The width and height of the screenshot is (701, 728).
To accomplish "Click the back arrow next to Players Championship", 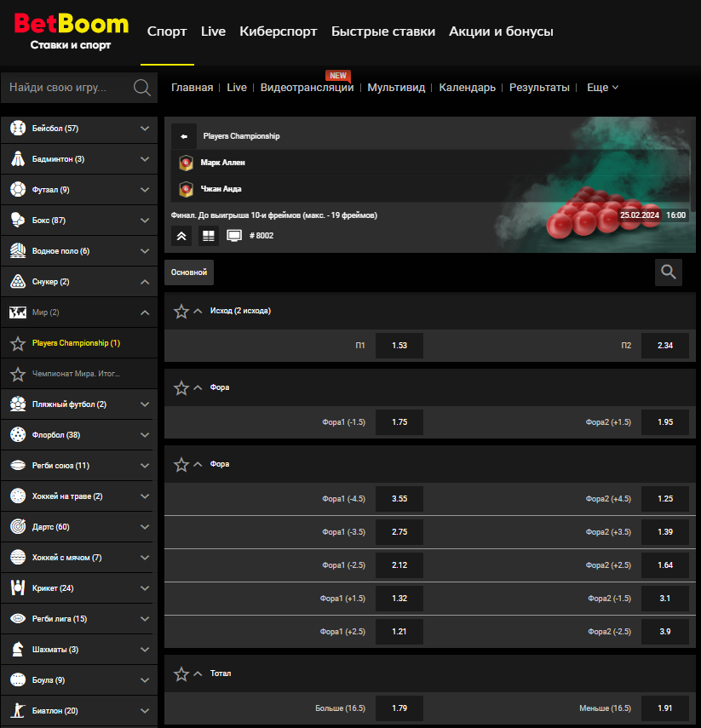I will (184, 136).
